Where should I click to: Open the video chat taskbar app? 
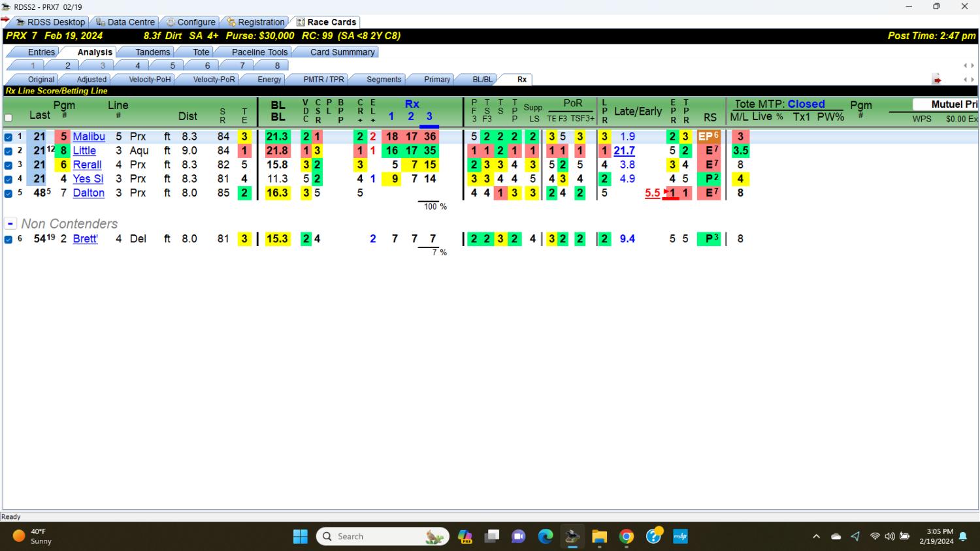[519, 537]
